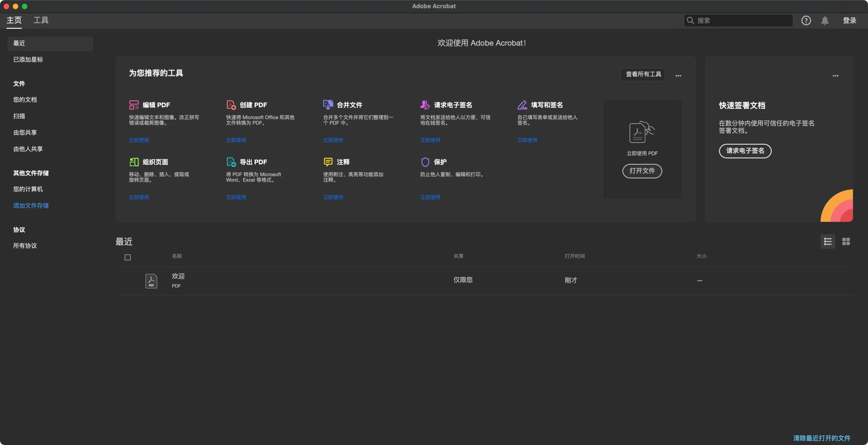Open the help question mark icon
The width and height of the screenshot is (868, 445).
(806, 20)
